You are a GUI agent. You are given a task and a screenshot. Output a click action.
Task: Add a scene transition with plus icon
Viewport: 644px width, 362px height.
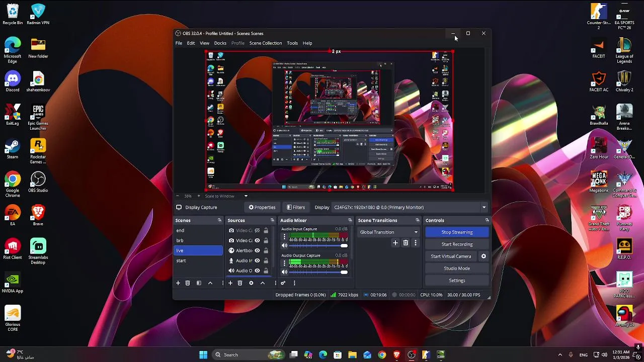click(x=395, y=243)
